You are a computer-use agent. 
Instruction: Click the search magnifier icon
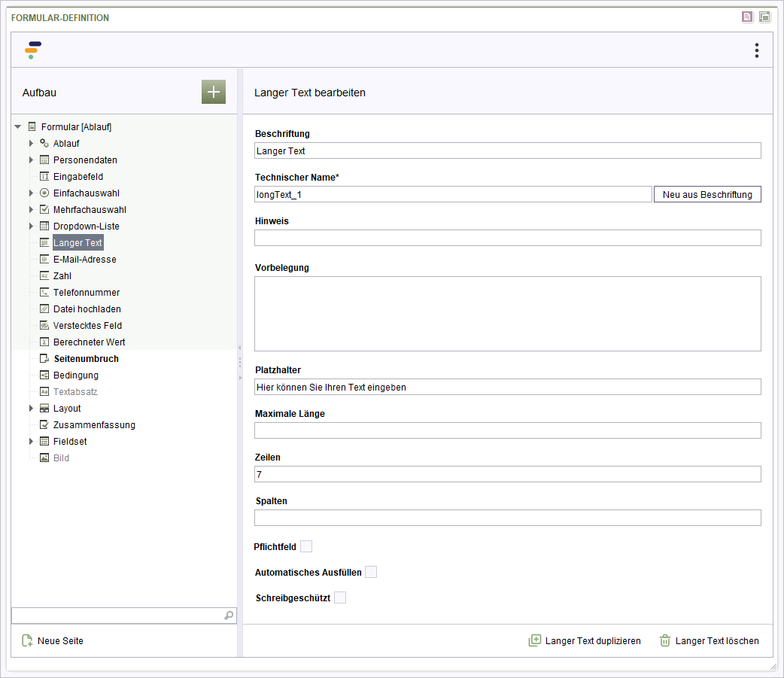coord(229,616)
